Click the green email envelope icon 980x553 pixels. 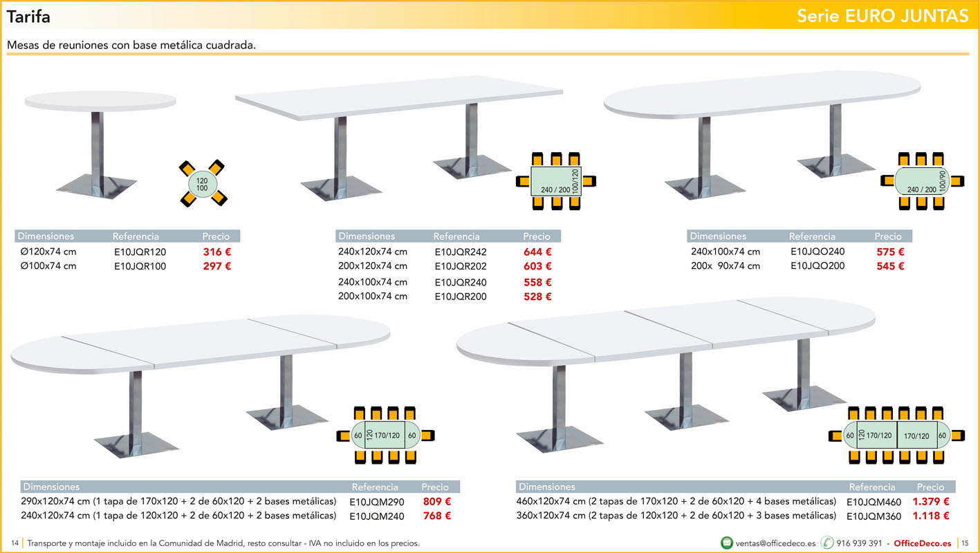pos(726,543)
